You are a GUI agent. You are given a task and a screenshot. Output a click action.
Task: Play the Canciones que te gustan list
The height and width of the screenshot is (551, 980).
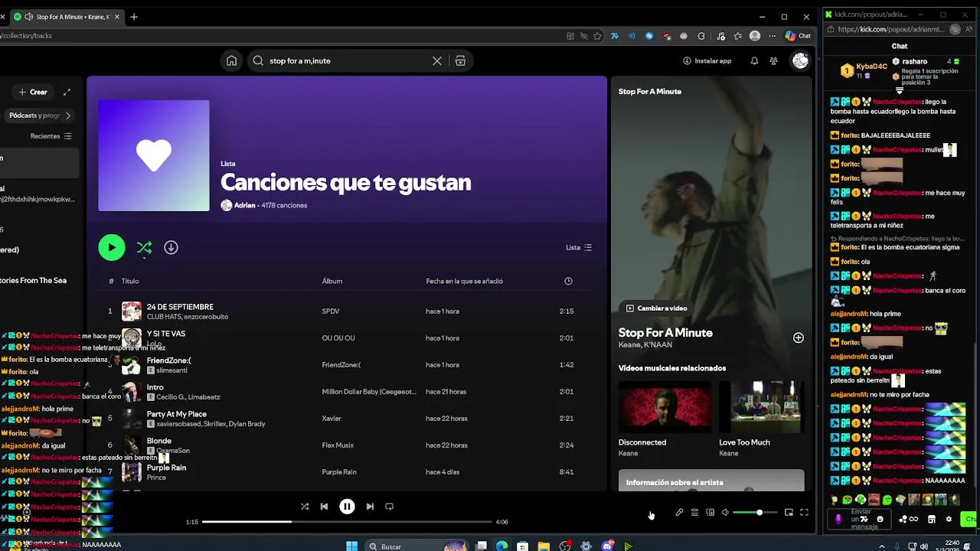[x=112, y=247]
